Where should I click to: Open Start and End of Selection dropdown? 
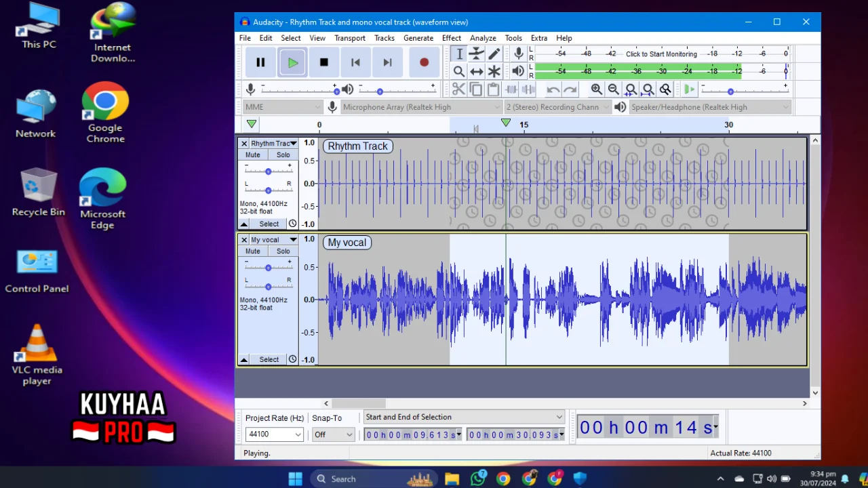click(464, 417)
